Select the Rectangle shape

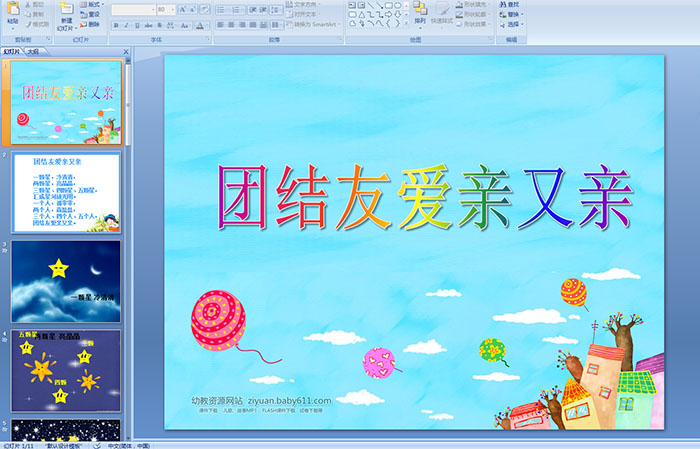point(388,5)
